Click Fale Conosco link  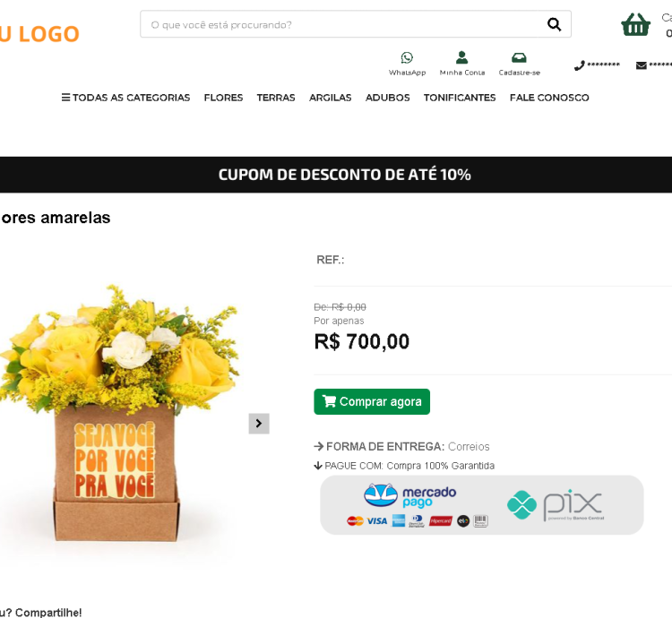(549, 98)
